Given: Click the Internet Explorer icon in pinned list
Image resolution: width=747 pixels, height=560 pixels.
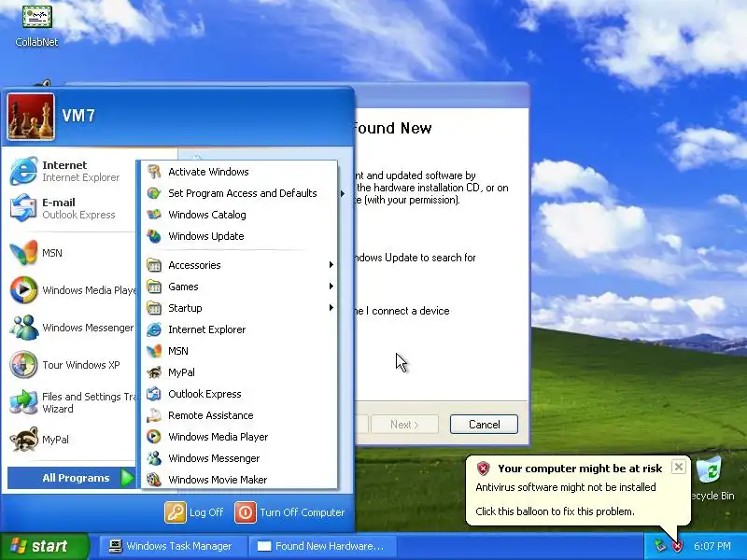Looking at the screenshot, I should pyautogui.click(x=23, y=171).
